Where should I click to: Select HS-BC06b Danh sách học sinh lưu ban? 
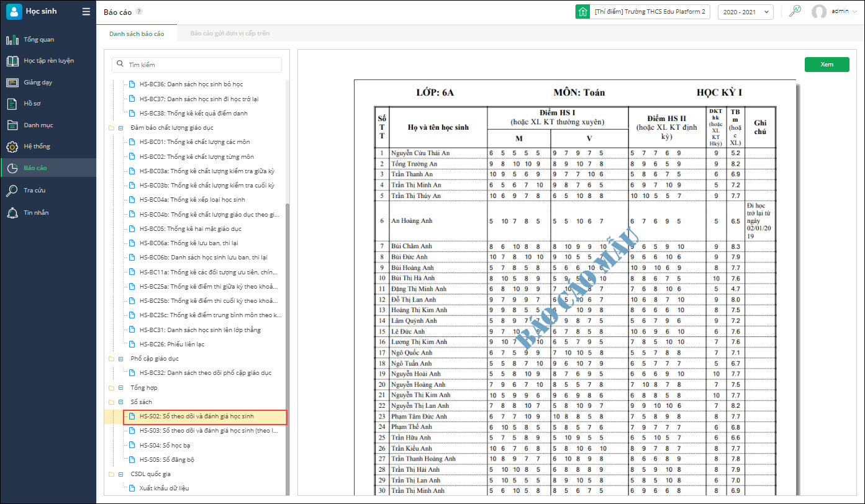205,258
